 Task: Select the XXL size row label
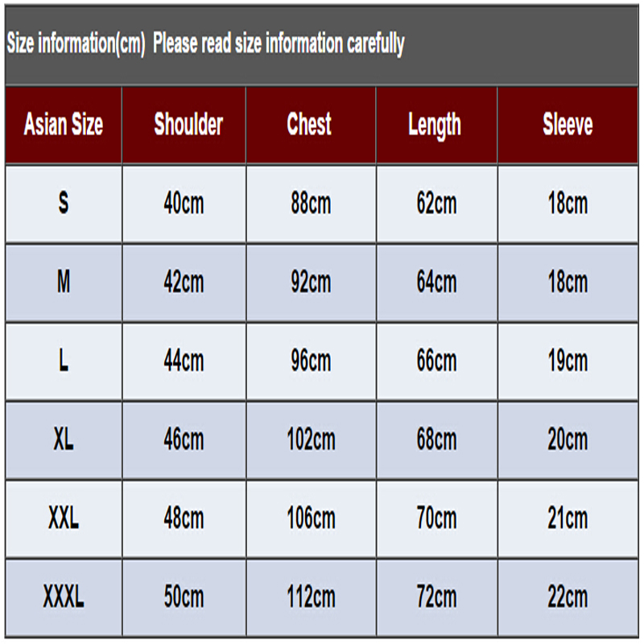coord(64,518)
